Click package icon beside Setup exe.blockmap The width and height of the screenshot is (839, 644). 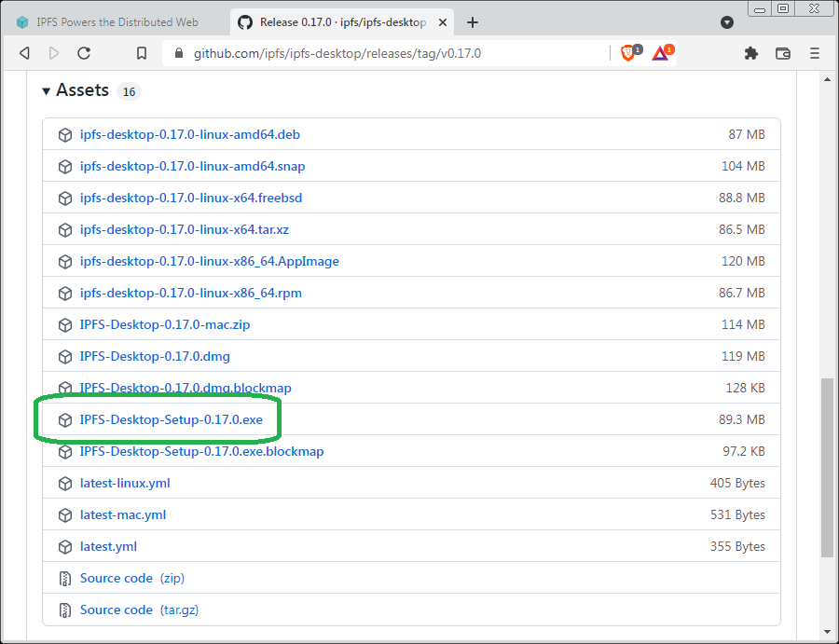pyautogui.click(x=65, y=452)
